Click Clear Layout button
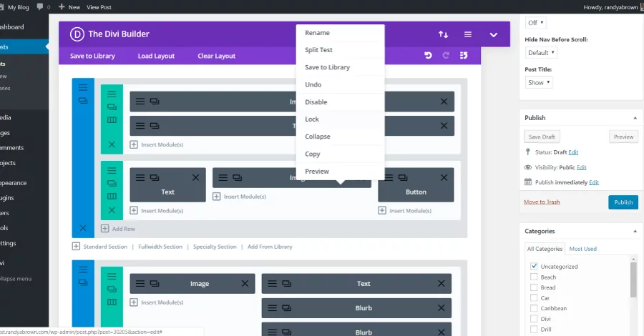 (216, 56)
